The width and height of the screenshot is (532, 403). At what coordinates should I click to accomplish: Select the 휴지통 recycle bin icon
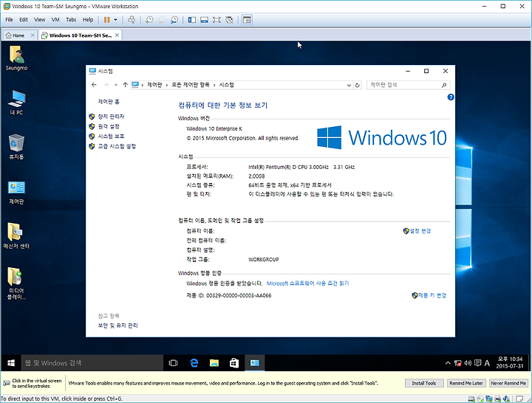pos(16,147)
